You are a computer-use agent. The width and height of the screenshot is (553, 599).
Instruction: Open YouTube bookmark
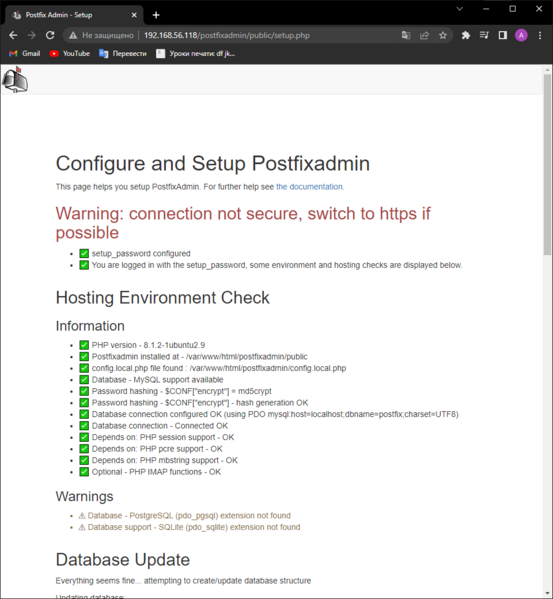click(70, 53)
